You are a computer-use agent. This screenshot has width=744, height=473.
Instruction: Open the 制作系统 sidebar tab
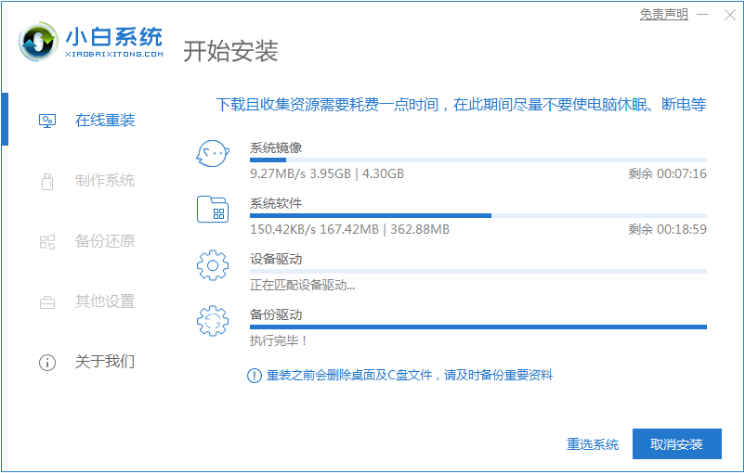[105, 181]
